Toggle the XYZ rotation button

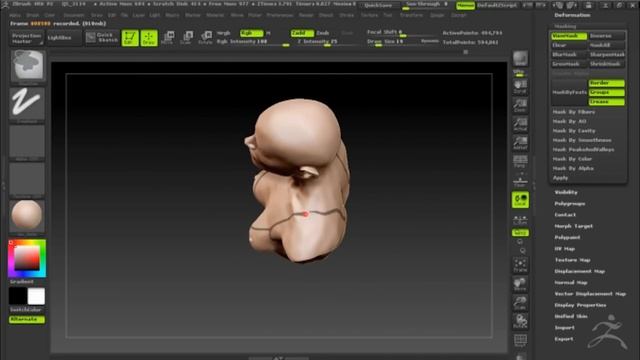point(520,233)
